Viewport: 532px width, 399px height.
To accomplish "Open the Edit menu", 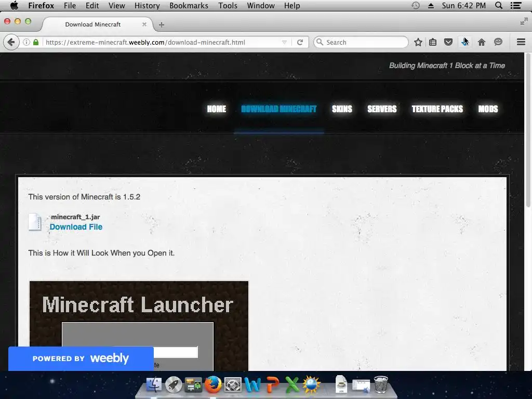I will [92, 6].
